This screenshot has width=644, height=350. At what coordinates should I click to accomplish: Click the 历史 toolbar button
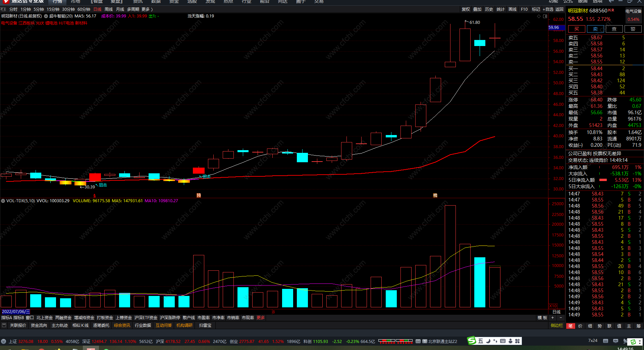pyautogui.click(x=489, y=9)
